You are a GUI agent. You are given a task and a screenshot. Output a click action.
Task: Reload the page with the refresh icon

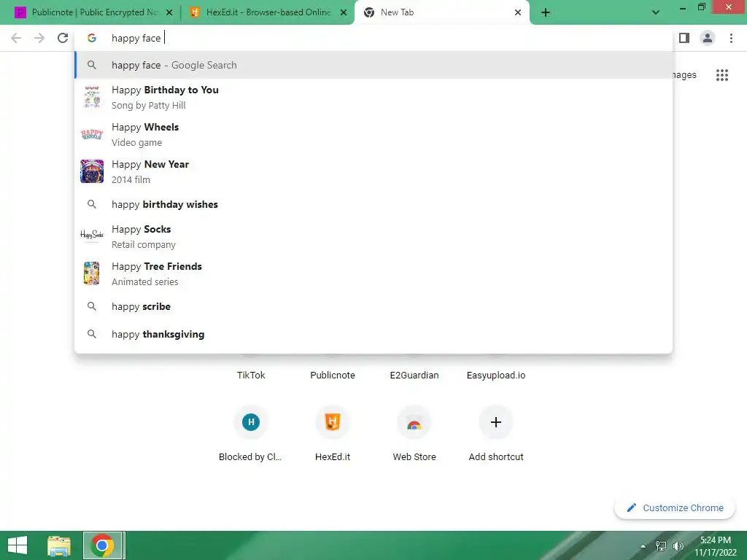(63, 38)
